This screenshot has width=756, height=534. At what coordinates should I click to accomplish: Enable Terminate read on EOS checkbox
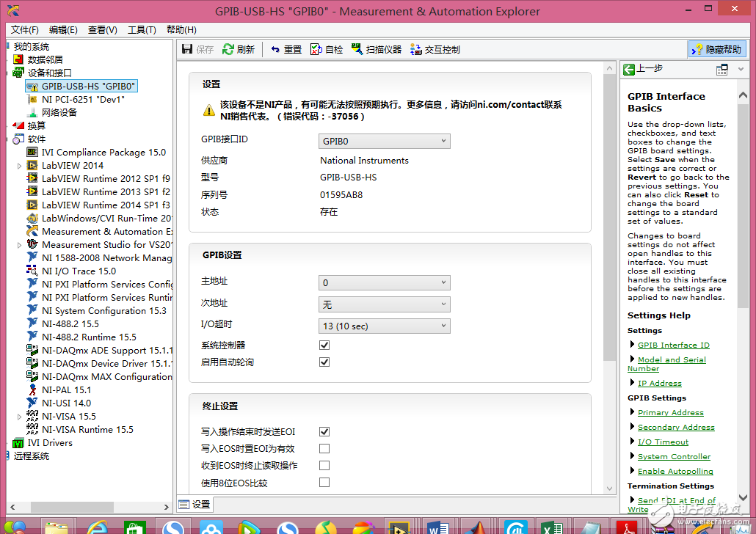(x=324, y=466)
